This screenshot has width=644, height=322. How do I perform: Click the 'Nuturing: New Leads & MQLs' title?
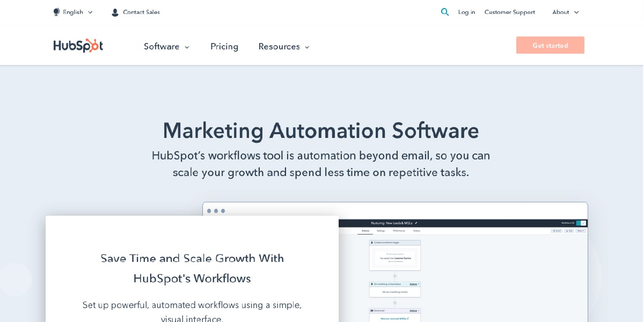392,223
